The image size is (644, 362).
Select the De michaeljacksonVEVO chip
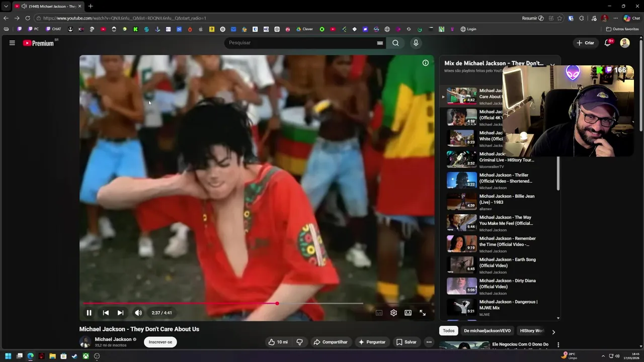487,331
